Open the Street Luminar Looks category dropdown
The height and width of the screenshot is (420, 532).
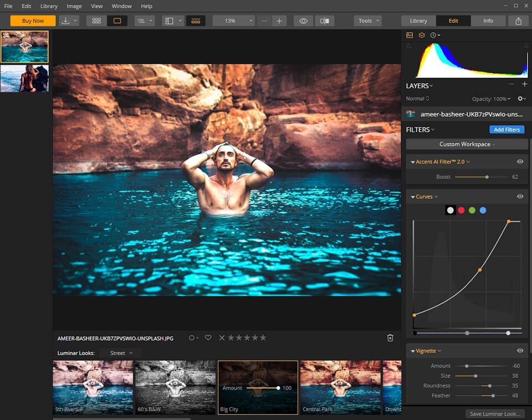pyautogui.click(x=121, y=353)
